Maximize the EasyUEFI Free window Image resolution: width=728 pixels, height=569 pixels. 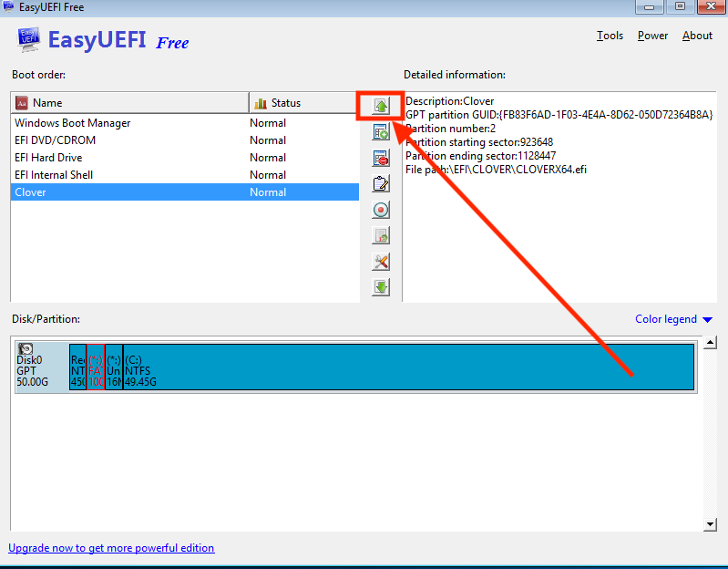[681, 6]
